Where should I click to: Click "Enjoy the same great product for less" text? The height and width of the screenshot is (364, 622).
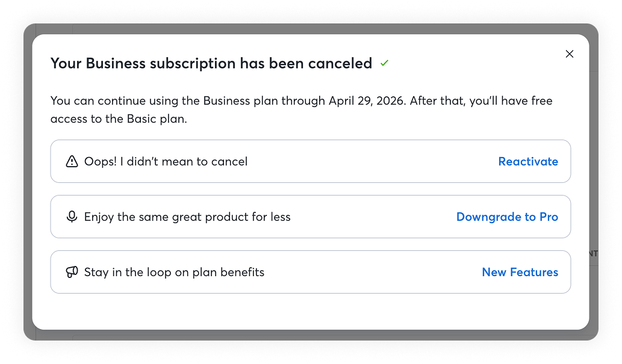tap(187, 217)
